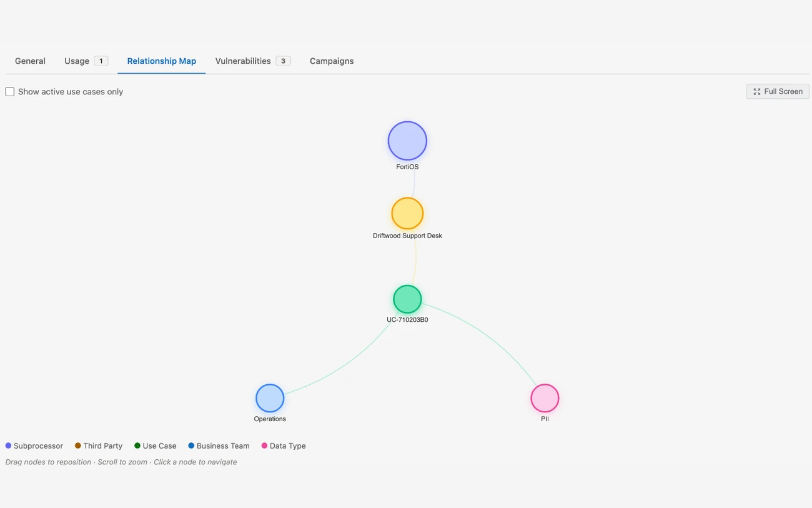Open the FortiOS subprocessor node
The height and width of the screenshot is (508, 812).
click(407, 141)
